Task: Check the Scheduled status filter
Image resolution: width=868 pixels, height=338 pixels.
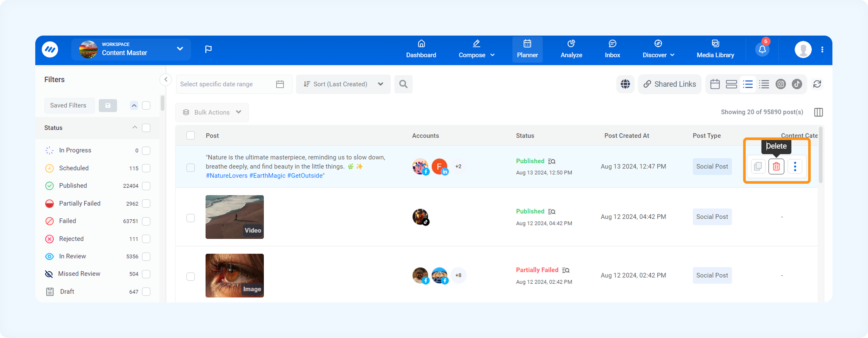Action: click(146, 168)
